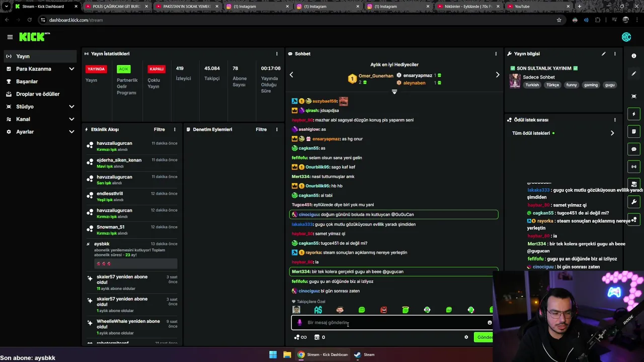Open Steam from the taskbar
644x362 pixels.
pyautogui.click(x=364, y=354)
